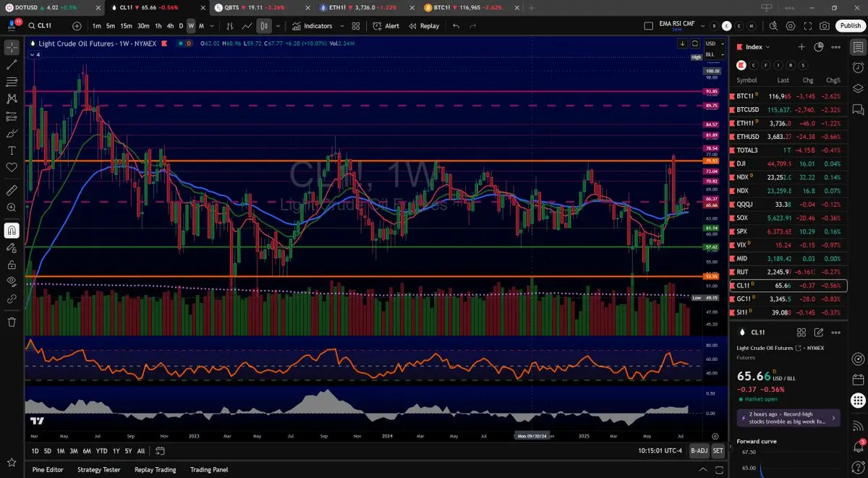
Task: Undo the last chart action
Action: pos(456,25)
